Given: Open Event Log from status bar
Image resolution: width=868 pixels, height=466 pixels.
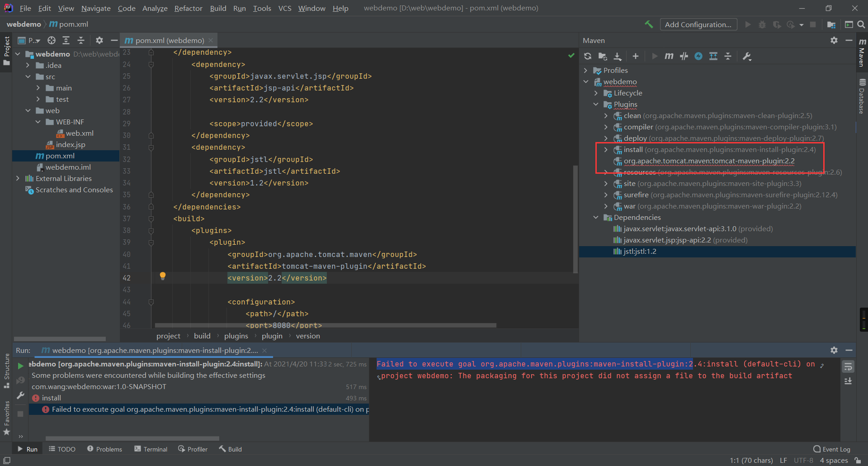Looking at the screenshot, I should [831, 449].
